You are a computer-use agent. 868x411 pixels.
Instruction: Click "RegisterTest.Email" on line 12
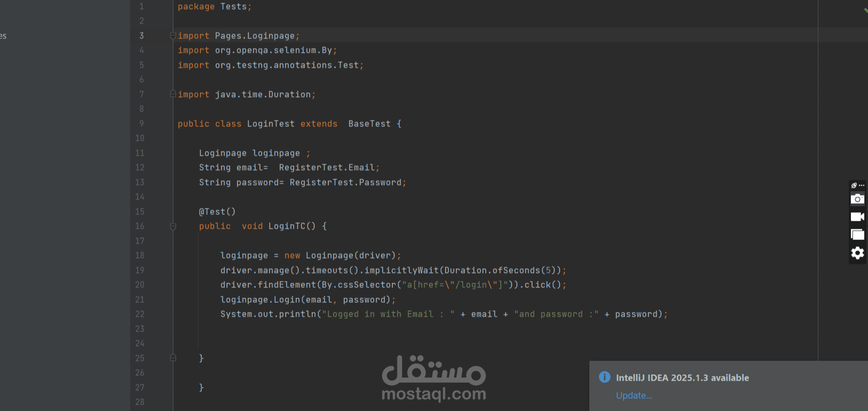coord(327,167)
